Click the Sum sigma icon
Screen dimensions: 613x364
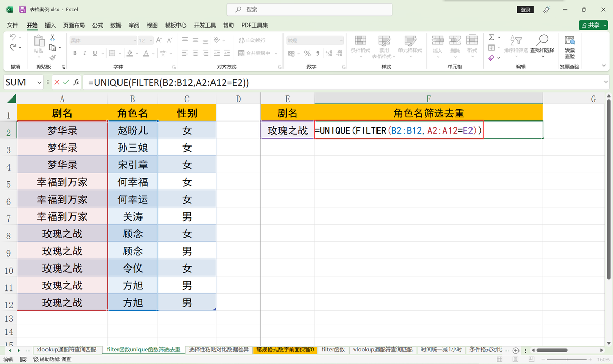coord(491,37)
